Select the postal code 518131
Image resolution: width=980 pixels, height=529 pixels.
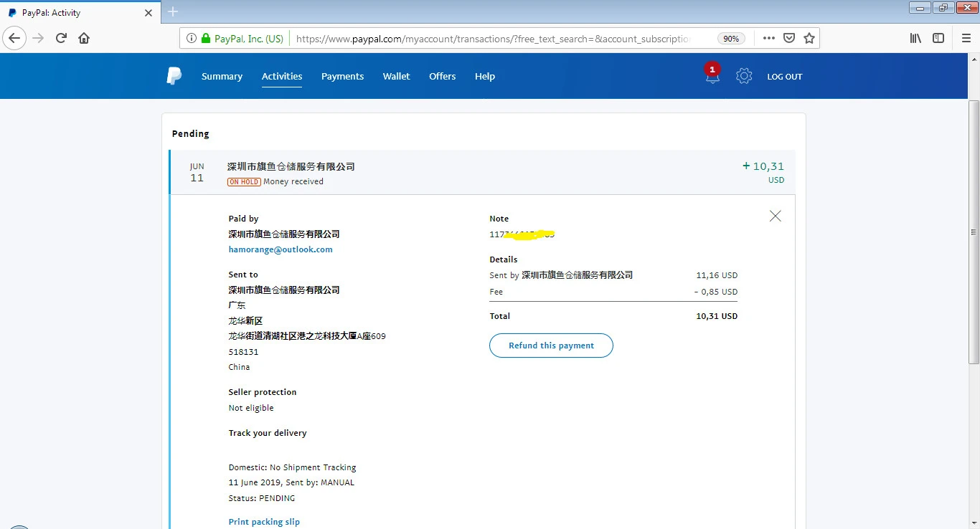pyautogui.click(x=243, y=352)
